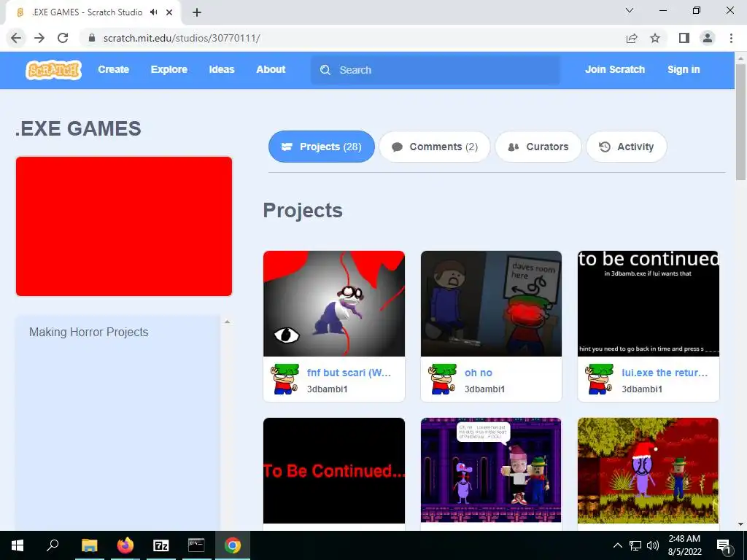This screenshot has width=747, height=560.
Task: Click the share this page icon
Action: point(632,38)
